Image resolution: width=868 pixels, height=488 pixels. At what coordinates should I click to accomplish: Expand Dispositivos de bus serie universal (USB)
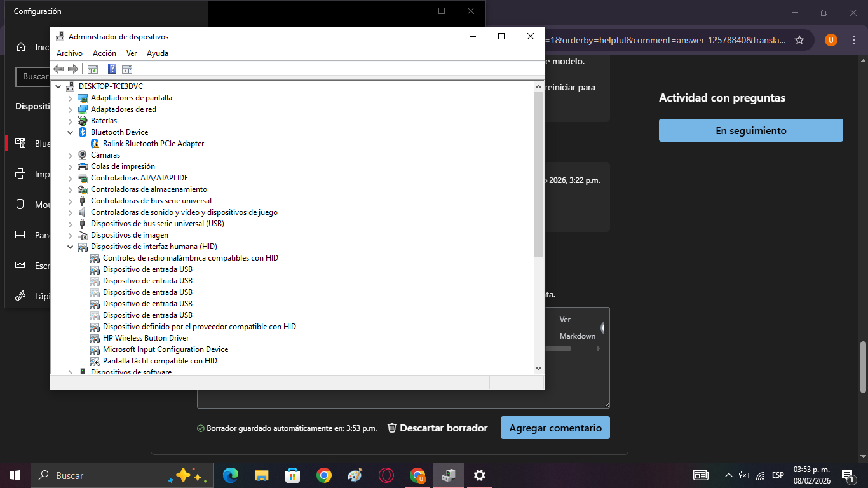click(71, 224)
